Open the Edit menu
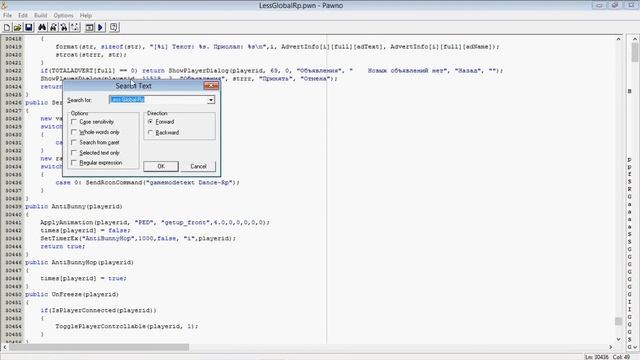The height and width of the screenshot is (360, 640). (23, 16)
